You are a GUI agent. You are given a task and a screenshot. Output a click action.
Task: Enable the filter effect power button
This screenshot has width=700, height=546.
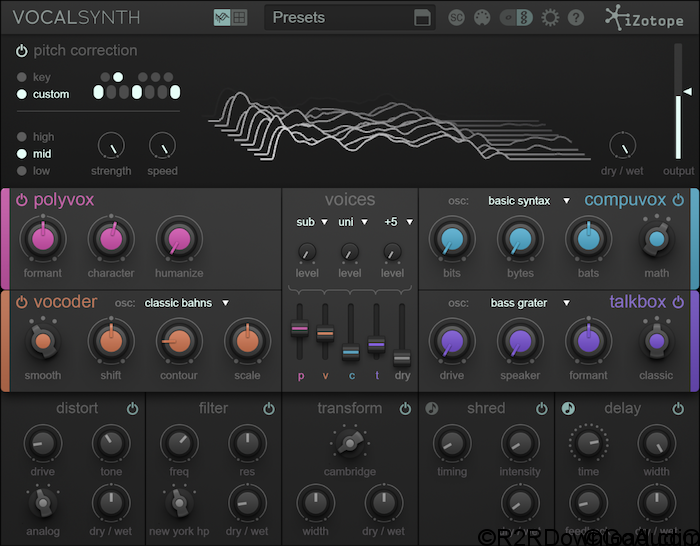pyautogui.click(x=269, y=408)
